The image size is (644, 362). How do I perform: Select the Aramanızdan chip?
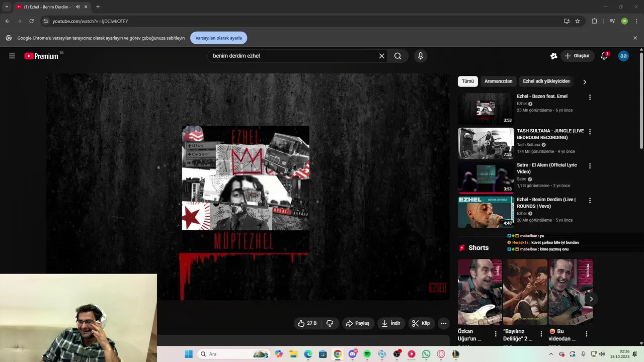(x=498, y=81)
